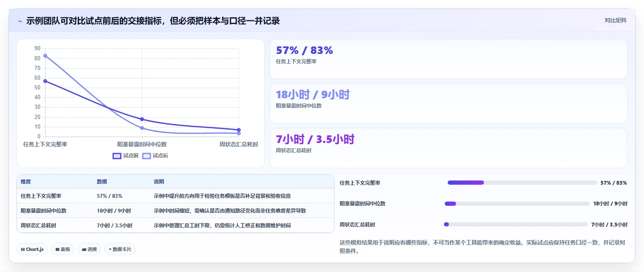Click the 说明 table column header
This screenshot has width=644, height=272.
(x=159, y=182)
